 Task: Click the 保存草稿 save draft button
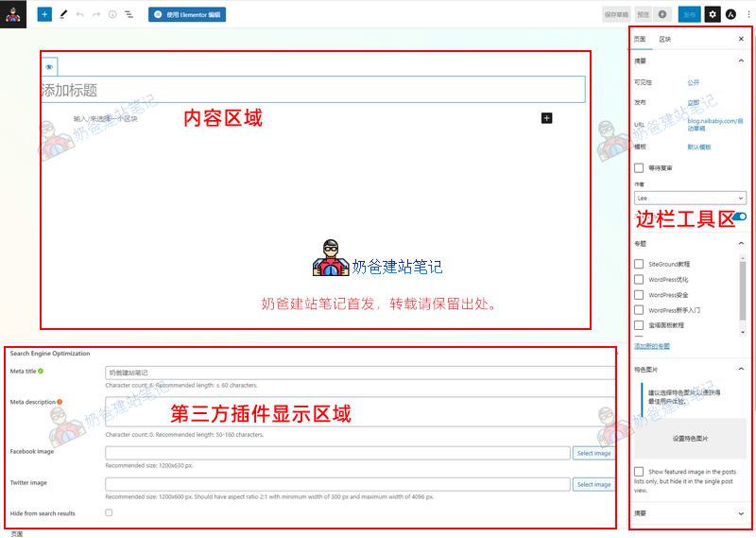(616, 14)
